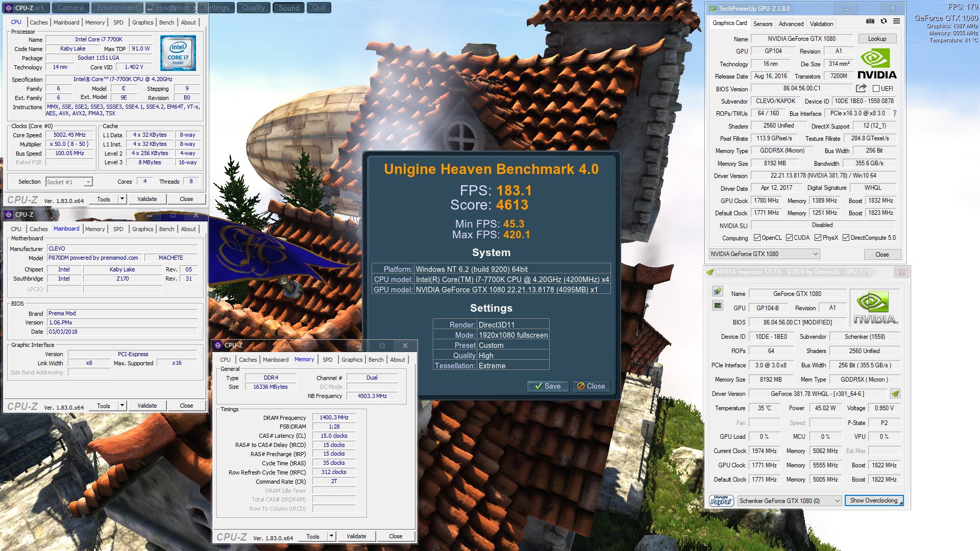
Task: Click Heaven's Quit button
Action: point(319,8)
